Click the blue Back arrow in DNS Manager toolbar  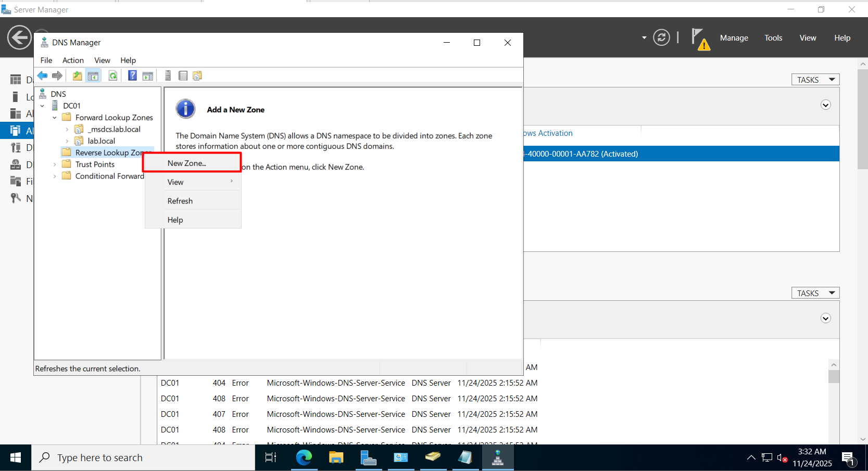coord(43,76)
